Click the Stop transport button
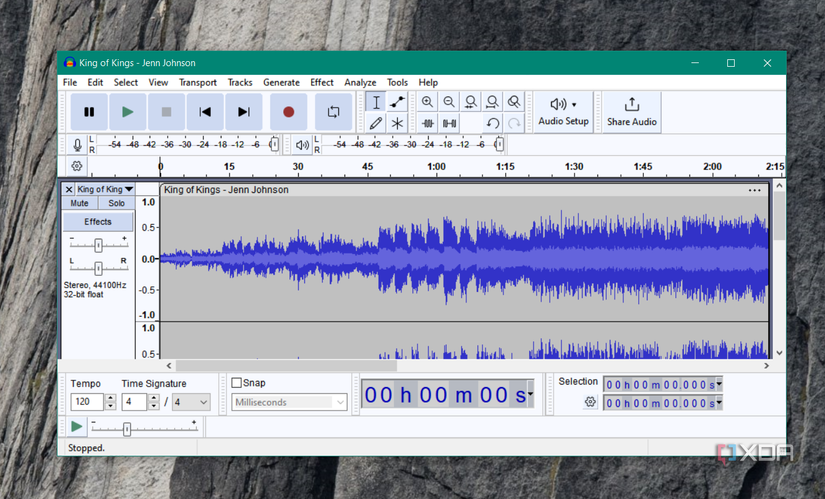825x499 pixels. [166, 112]
